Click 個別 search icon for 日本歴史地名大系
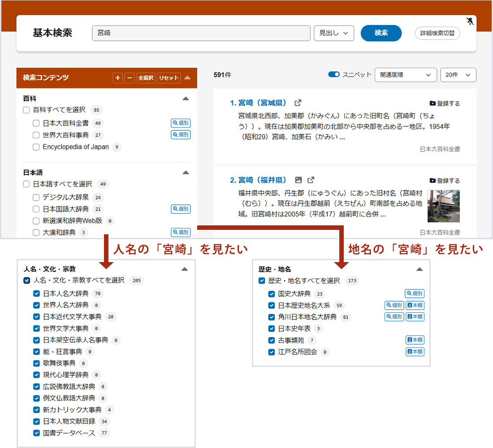Screen dimensions: 493x448 point(394,305)
